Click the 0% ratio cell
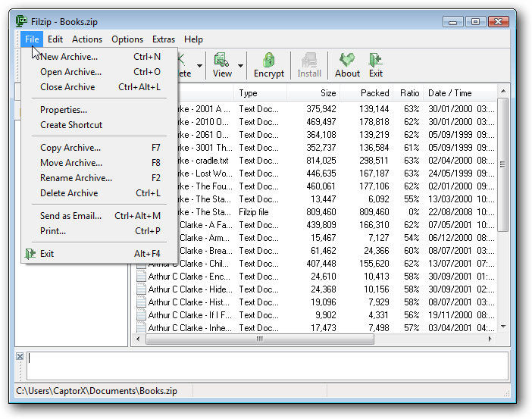Image resolution: width=532 pixels, height=419 pixels. pos(414,212)
